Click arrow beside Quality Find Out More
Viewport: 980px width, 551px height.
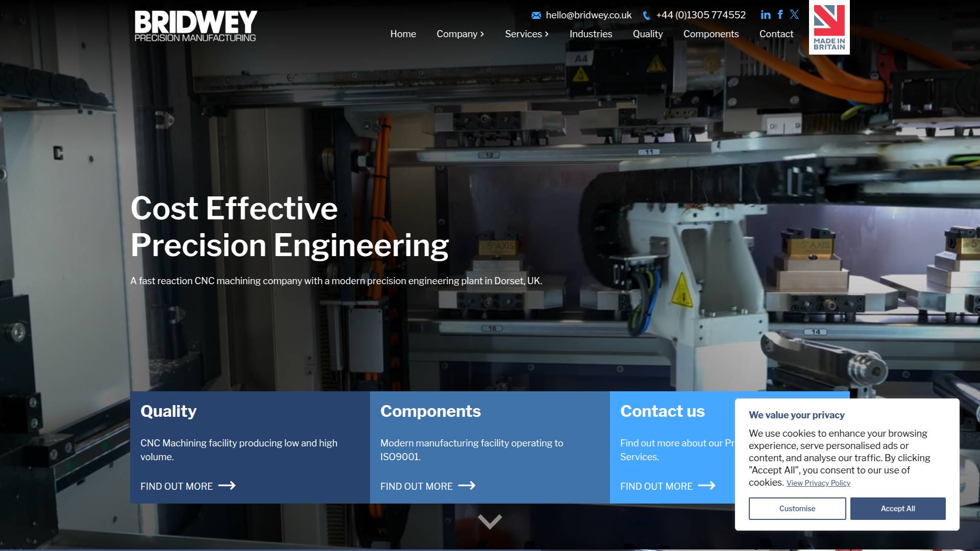[x=227, y=486]
